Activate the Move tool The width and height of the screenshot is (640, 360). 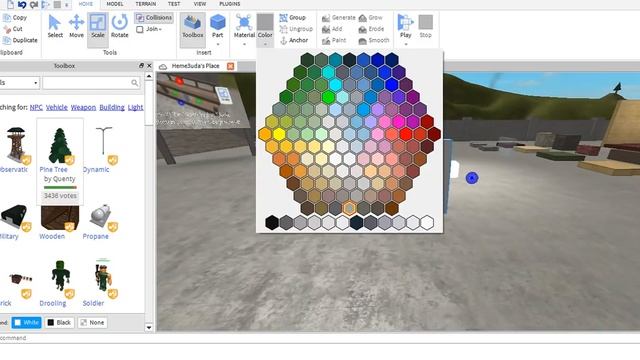[x=76, y=27]
